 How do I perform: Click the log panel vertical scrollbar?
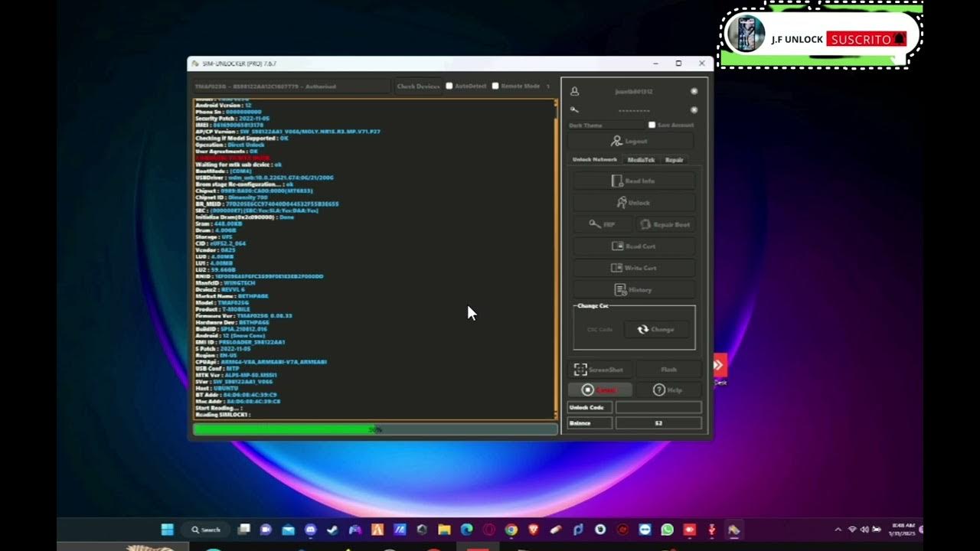coord(557,259)
